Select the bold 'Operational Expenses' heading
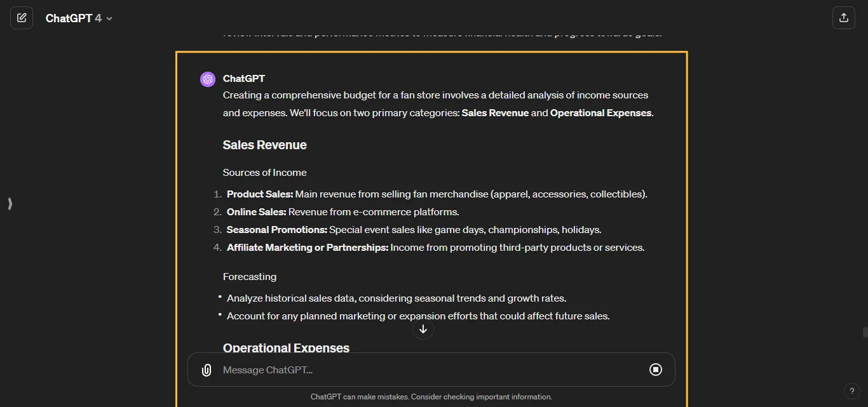Image resolution: width=868 pixels, height=407 pixels. point(286,348)
